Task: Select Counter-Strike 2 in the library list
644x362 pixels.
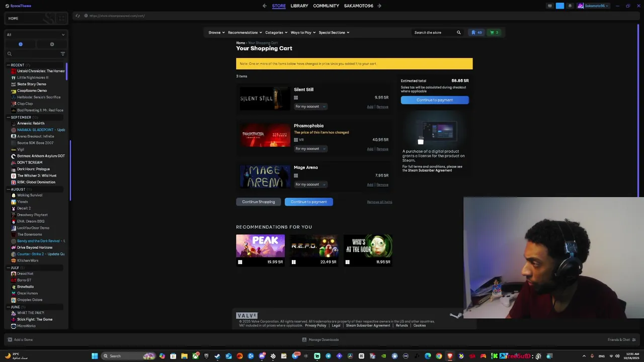Action: pyautogui.click(x=38, y=254)
